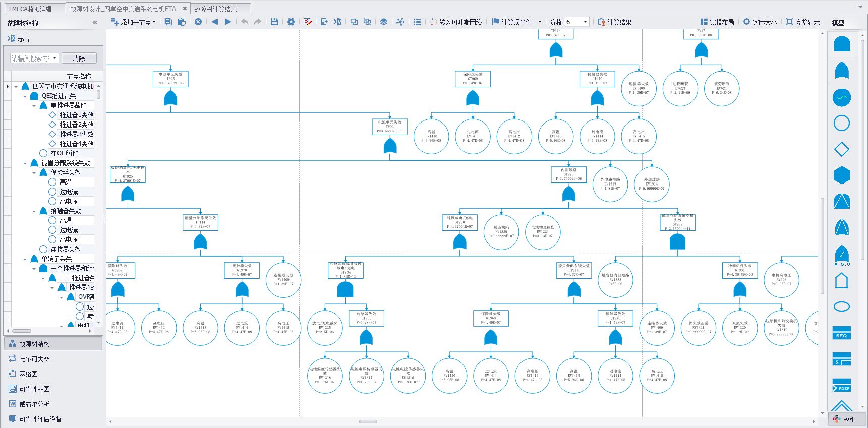Viewport: 868px width, 428px height.
Task: Select the house event shape in palette
Action: (x=841, y=280)
